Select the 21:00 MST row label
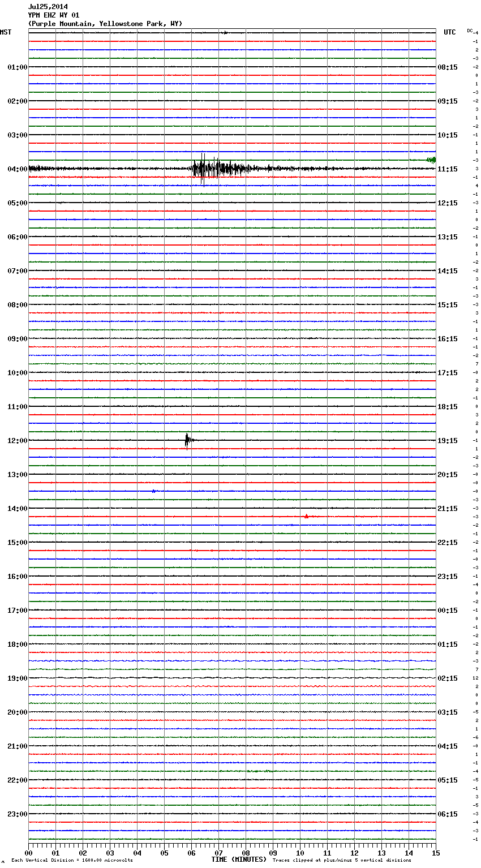 17,746
